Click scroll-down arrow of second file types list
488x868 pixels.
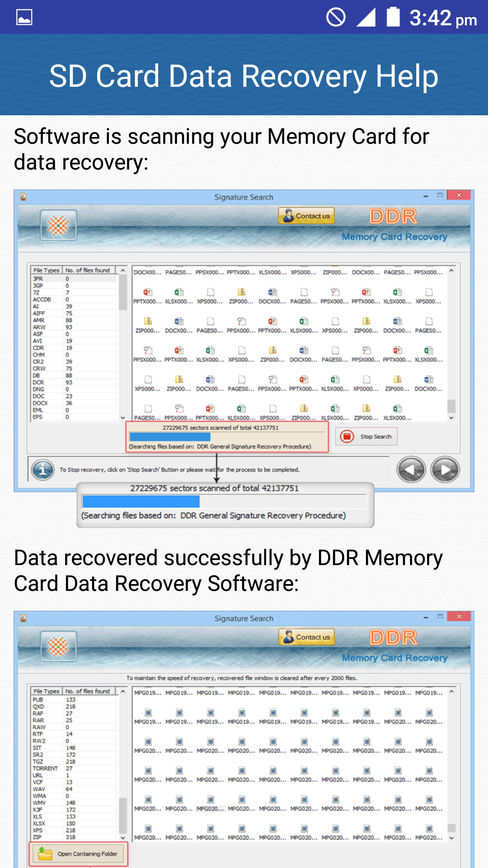(x=122, y=837)
